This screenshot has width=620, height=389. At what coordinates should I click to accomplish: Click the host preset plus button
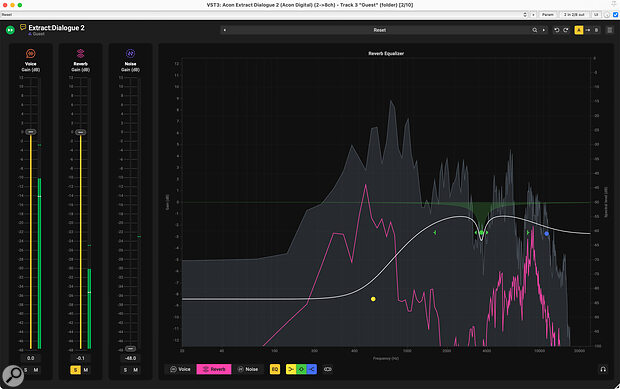coord(533,15)
